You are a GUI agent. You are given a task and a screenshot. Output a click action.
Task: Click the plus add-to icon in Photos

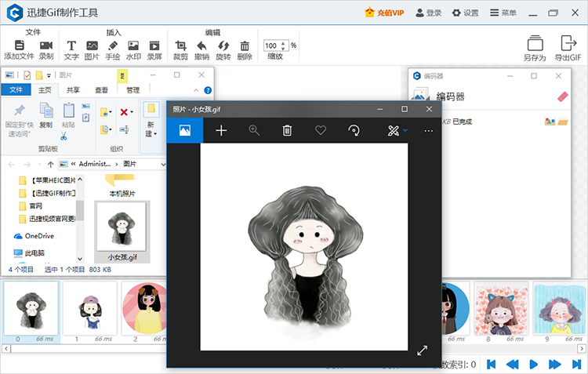[221, 130]
